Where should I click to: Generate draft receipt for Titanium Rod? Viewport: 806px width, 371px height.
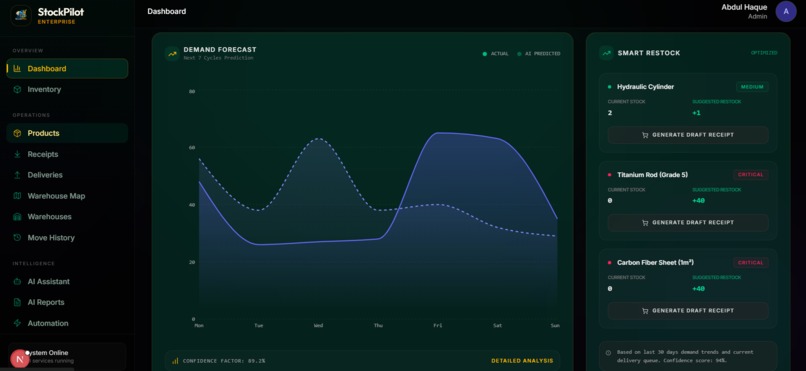click(x=688, y=222)
